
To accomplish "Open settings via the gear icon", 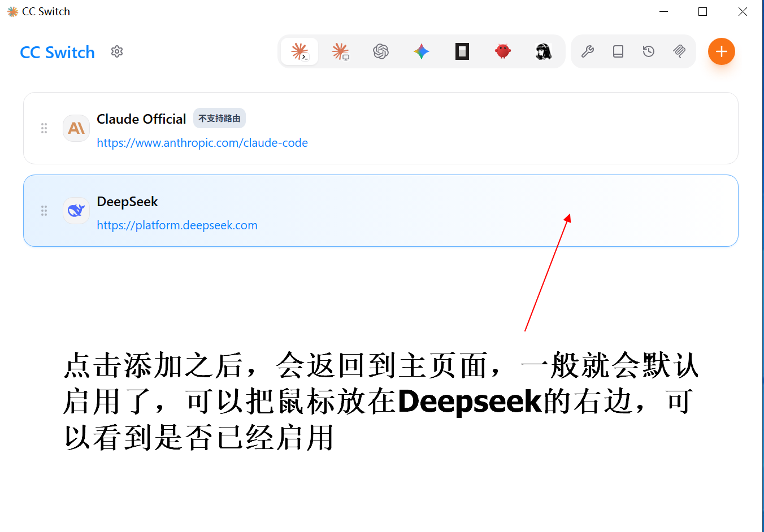I will point(117,52).
